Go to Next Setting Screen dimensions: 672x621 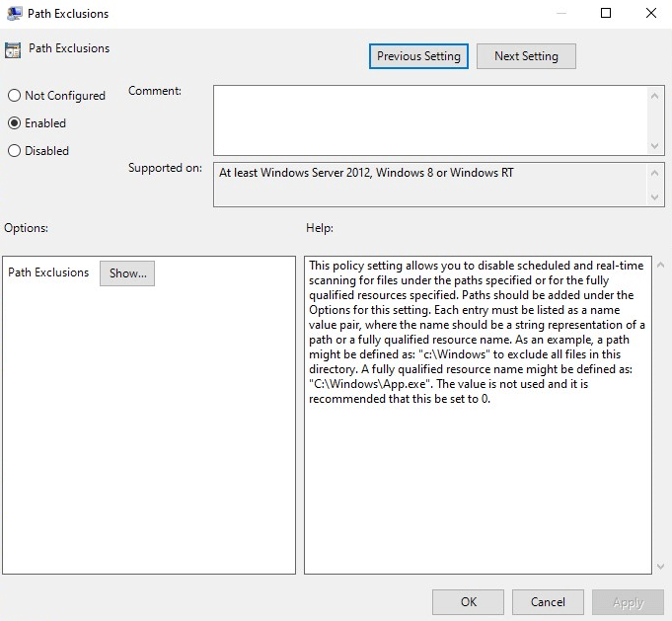[x=526, y=56]
